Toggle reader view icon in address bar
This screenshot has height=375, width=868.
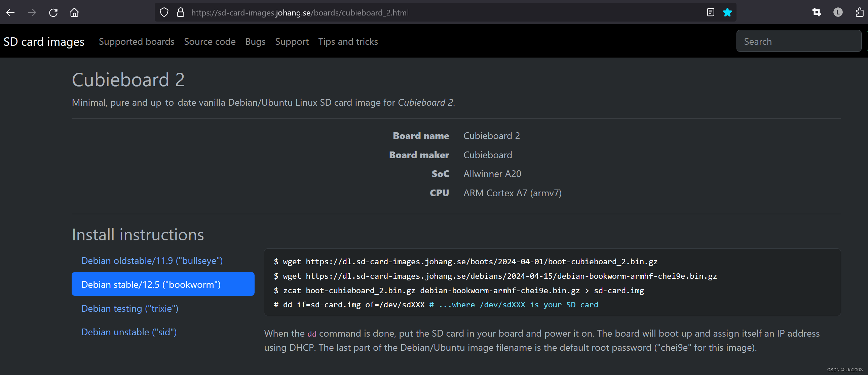point(710,12)
